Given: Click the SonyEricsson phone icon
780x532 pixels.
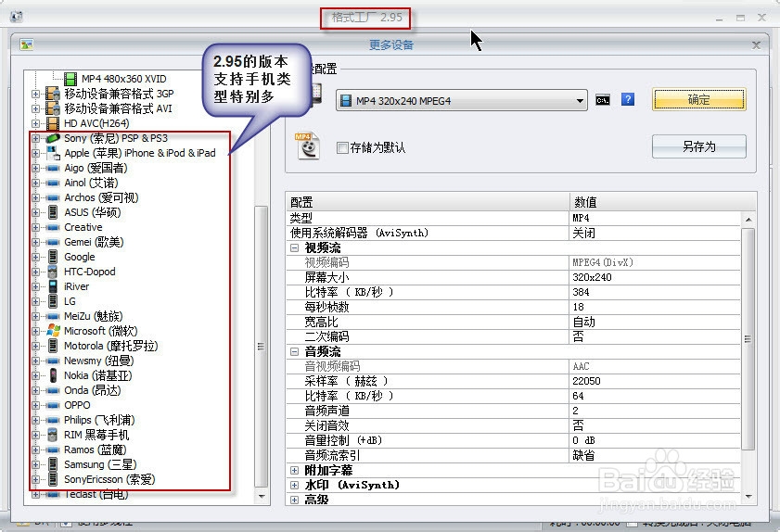Looking at the screenshot, I should tap(53, 479).
